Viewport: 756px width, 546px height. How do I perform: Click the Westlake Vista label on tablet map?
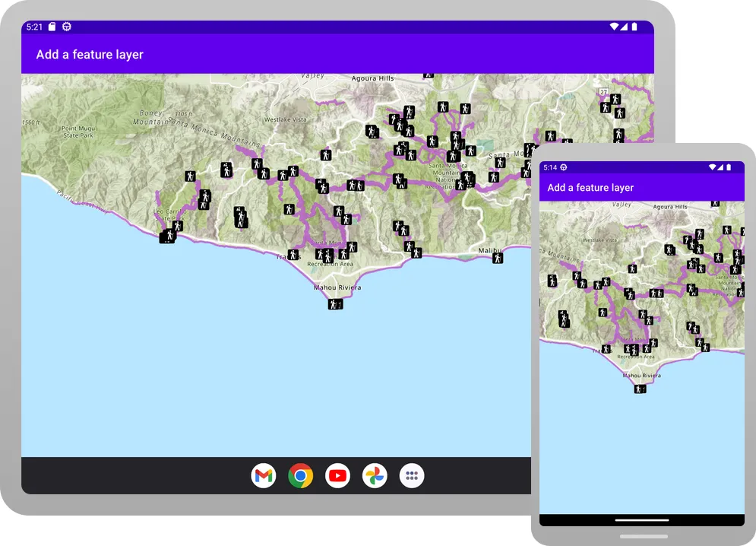click(285, 119)
